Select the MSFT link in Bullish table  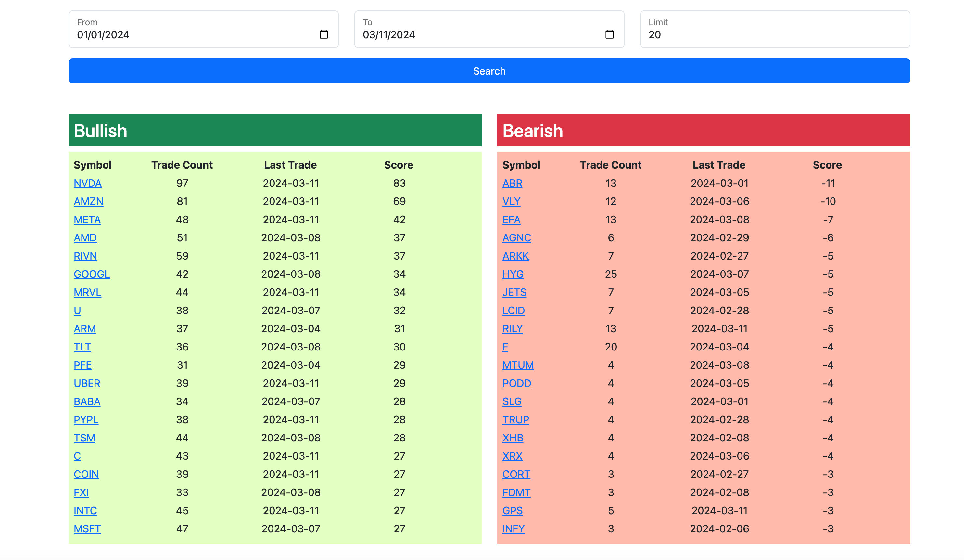[x=87, y=529]
